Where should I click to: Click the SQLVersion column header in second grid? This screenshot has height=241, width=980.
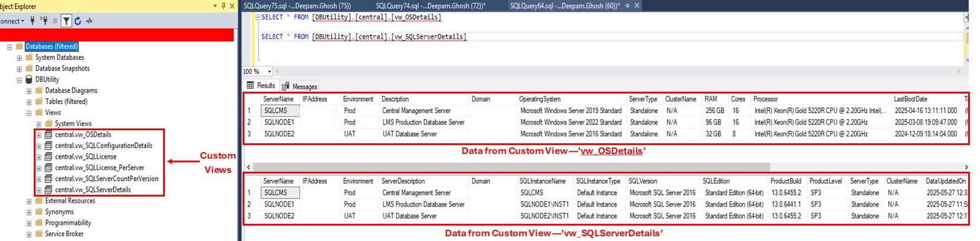coord(642,181)
